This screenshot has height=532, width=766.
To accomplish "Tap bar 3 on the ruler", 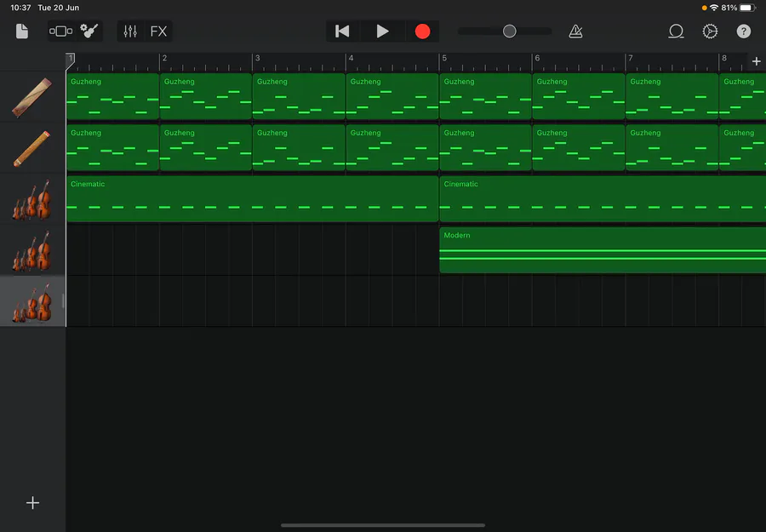I will 257,58.
